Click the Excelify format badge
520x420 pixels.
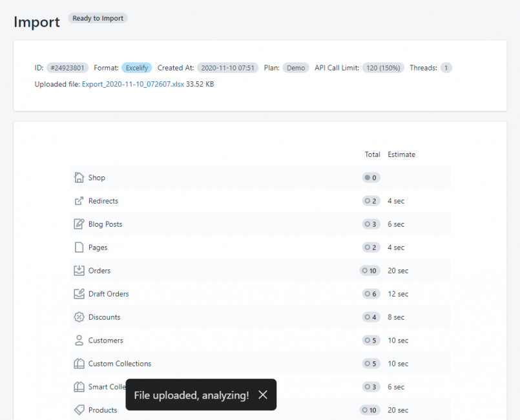coord(136,67)
